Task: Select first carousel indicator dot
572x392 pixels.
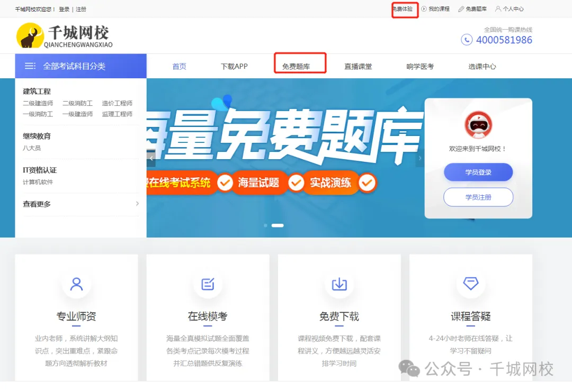Action: tap(265, 225)
